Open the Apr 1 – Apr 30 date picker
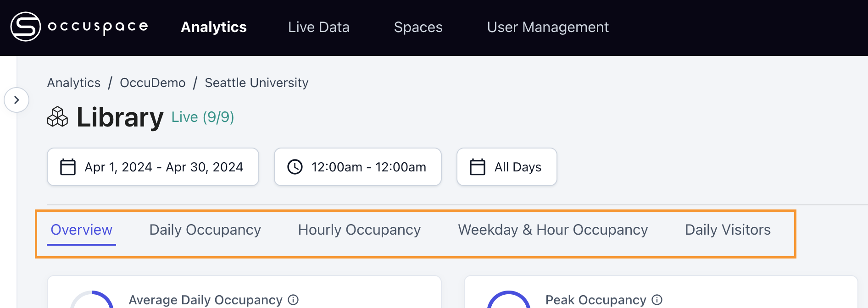Viewport: 868px width, 308px height. click(x=163, y=167)
